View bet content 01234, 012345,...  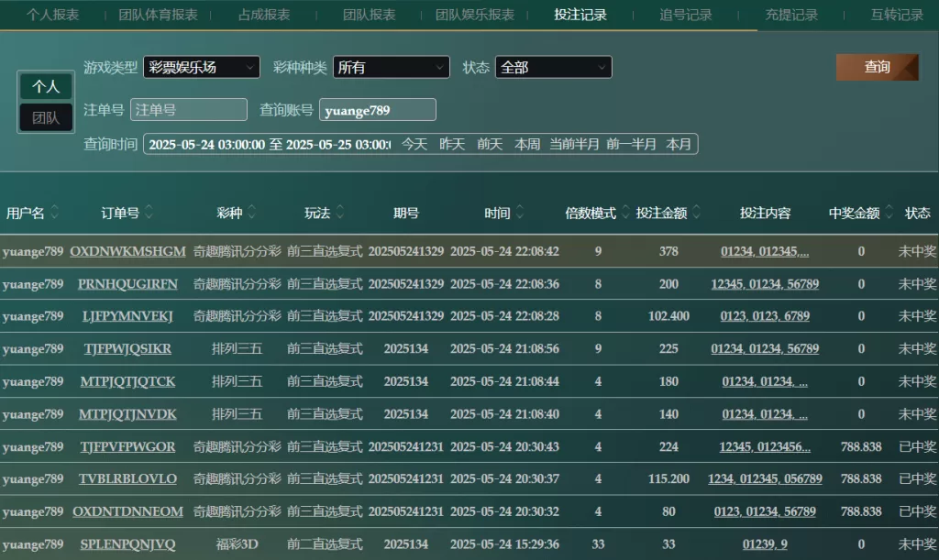pos(765,251)
